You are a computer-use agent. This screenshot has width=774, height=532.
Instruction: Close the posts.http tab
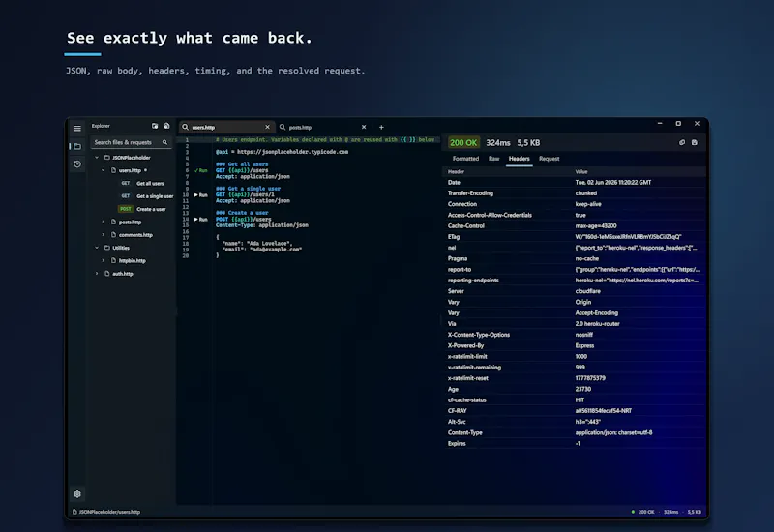tap(364, 127)
